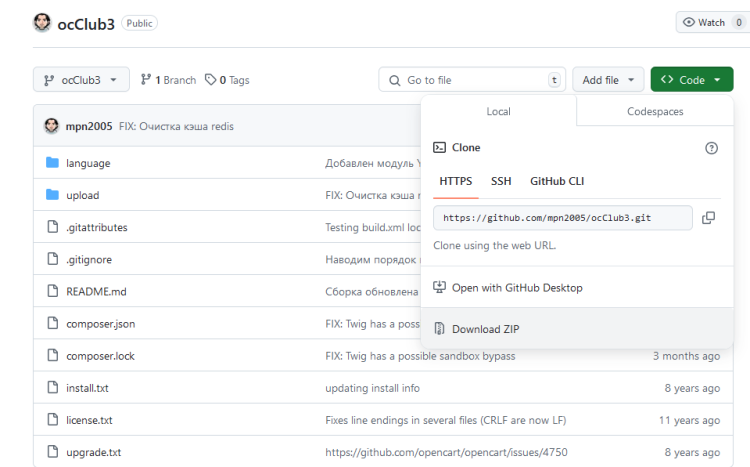Screen dimensions: 750x467
Task: Toggle the green Code dropdown button
Action: click(x=691, y=80)
